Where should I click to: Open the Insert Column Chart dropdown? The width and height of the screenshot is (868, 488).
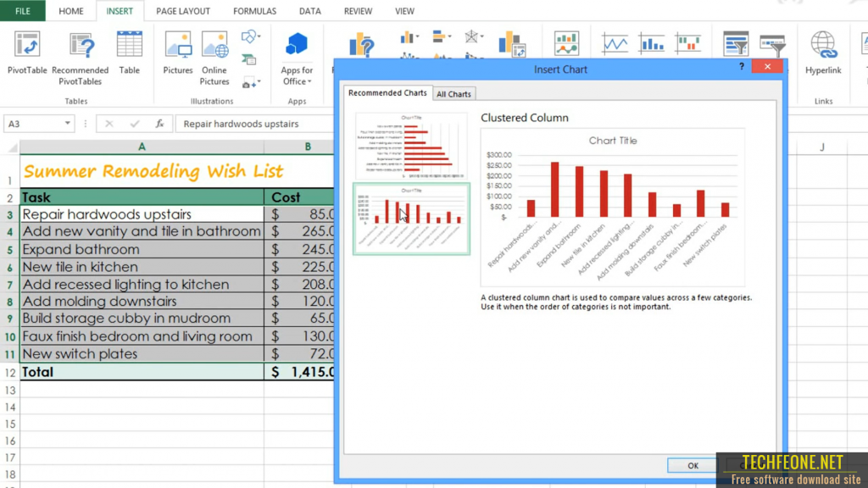(409, 37)
